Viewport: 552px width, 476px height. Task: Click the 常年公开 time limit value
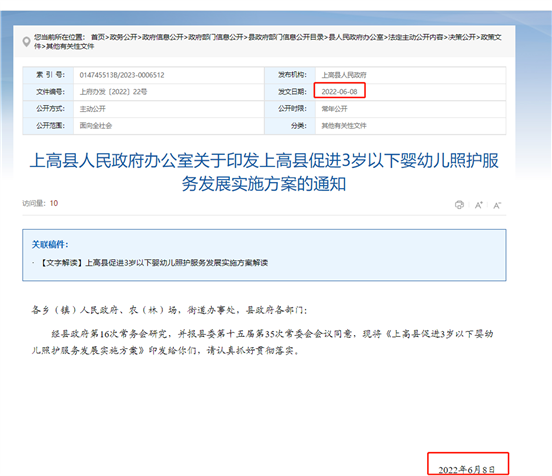(334, 109)
